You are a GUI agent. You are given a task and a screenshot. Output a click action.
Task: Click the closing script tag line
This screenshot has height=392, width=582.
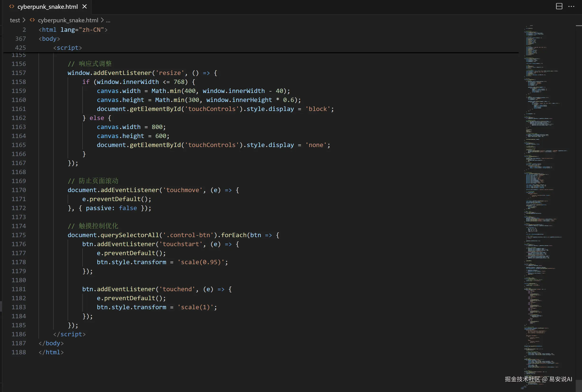pos(69,334)
